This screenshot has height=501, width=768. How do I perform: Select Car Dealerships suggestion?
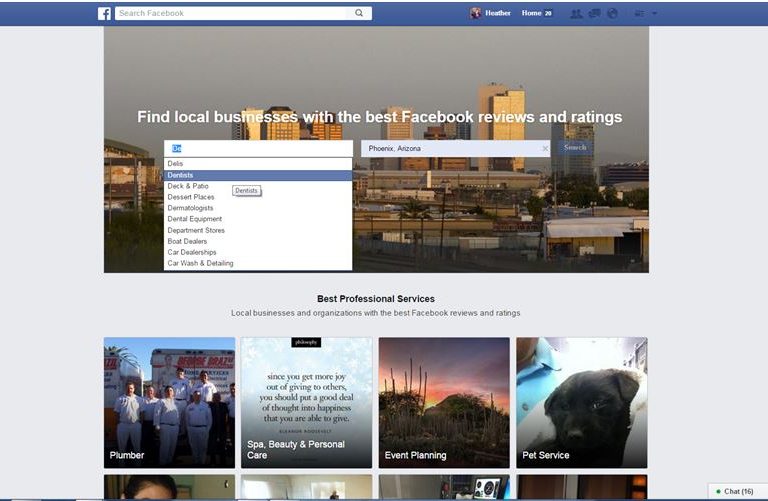(258, 252)
